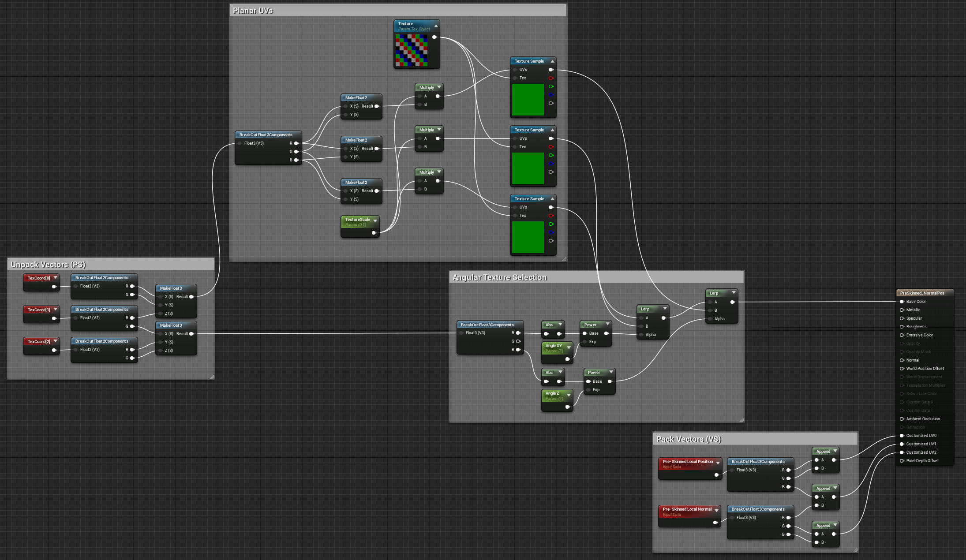Expand the TextureScale node dropdown arrow

[375, 220]
